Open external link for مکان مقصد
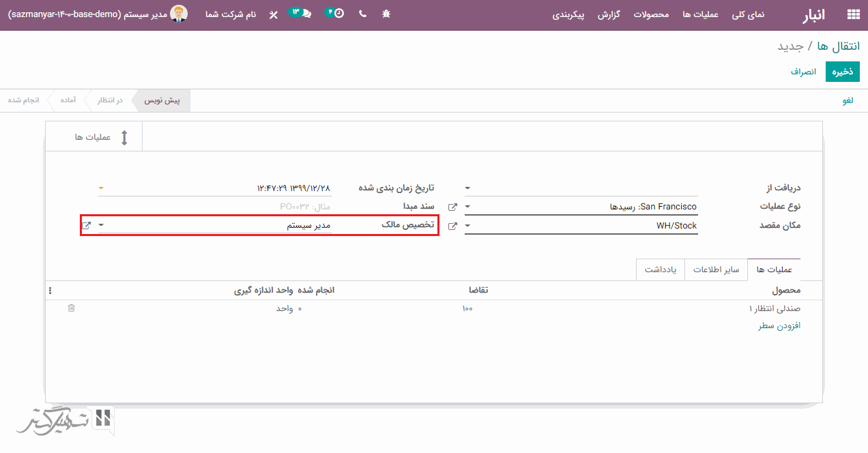Image resolution: width=868 pixels, height=453 pixels. (x=452, y=226)
